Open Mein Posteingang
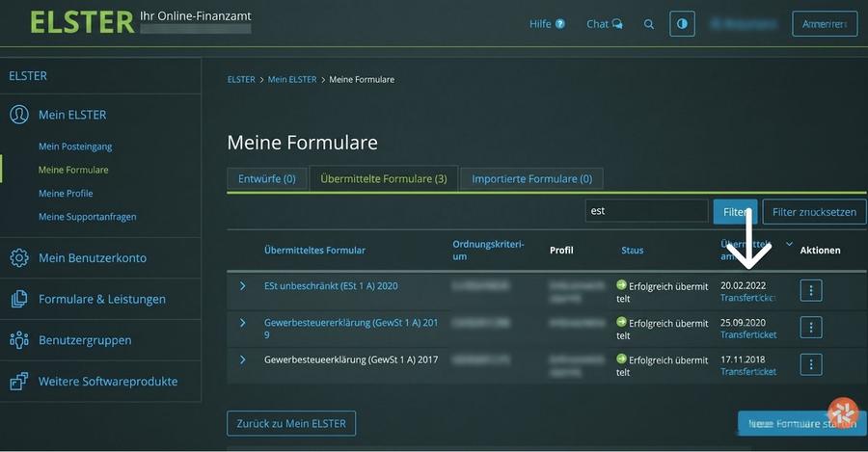This screenshot has height=452, width=868. (x=75, y=146)
